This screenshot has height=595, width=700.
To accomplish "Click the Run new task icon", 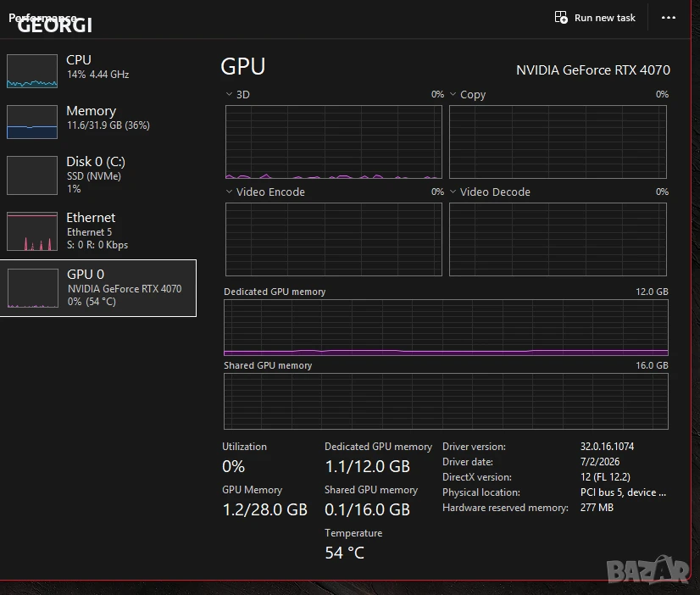I will pos(561,18).
